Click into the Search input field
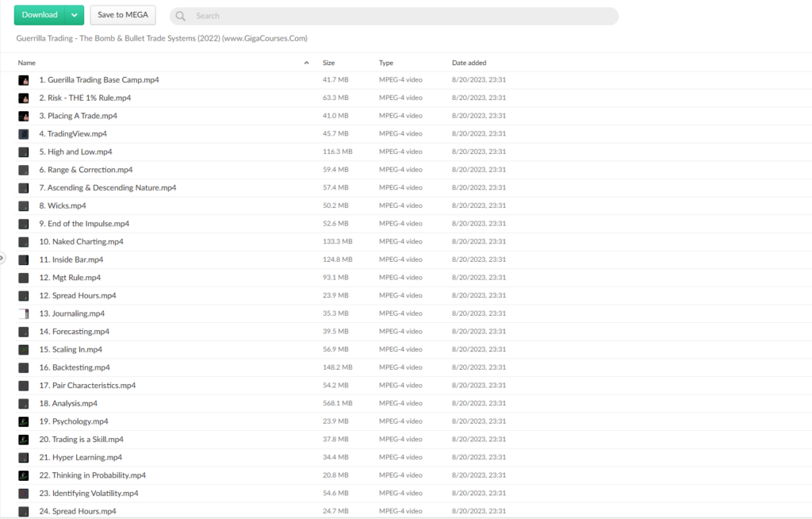This screenshot has height=519, width=812. click(x=396, y=16)
